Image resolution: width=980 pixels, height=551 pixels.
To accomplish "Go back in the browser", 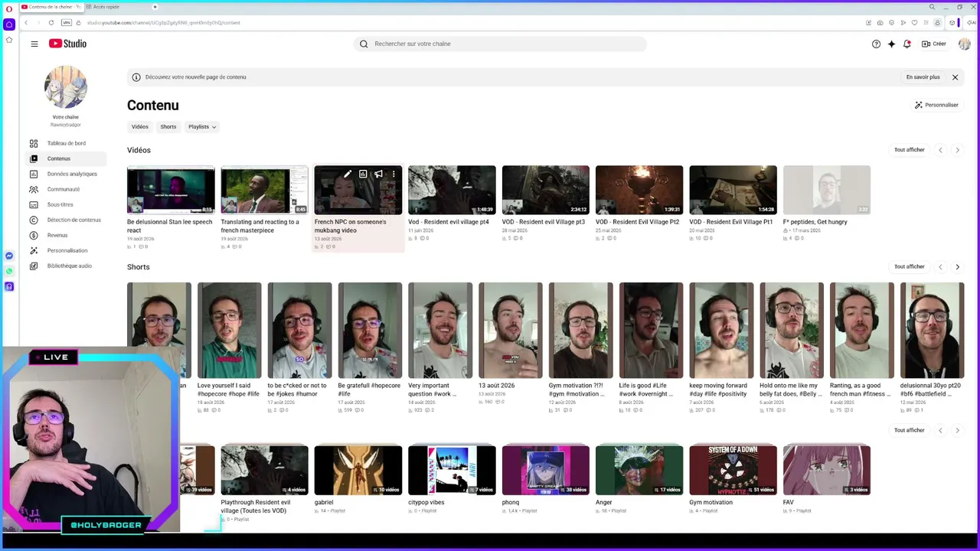I will point(25,23).
